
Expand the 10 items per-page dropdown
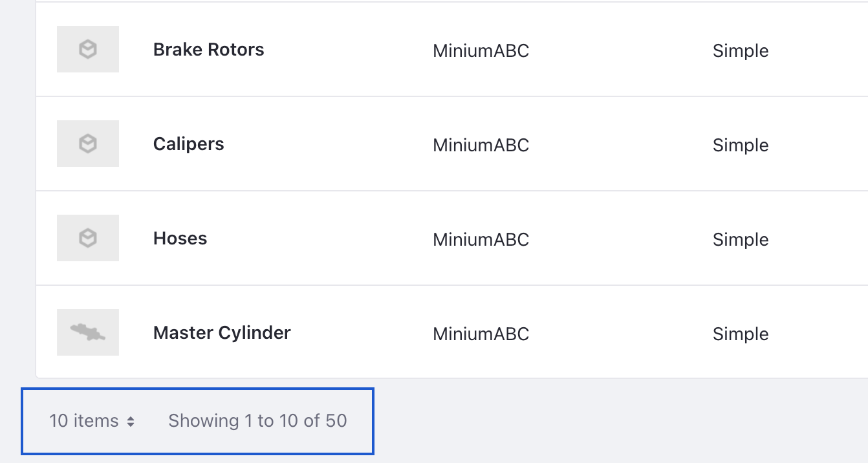tap(92, 421)
